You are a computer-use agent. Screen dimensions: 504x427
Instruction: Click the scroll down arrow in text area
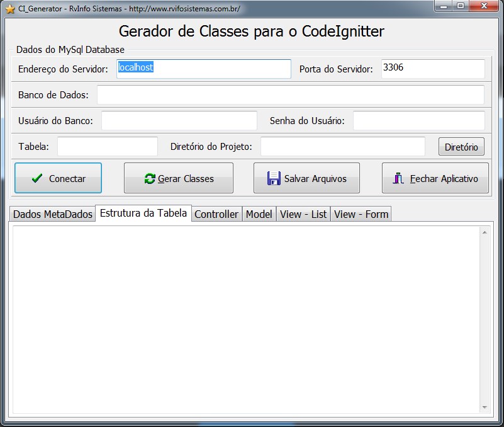(x=485, y=407)
